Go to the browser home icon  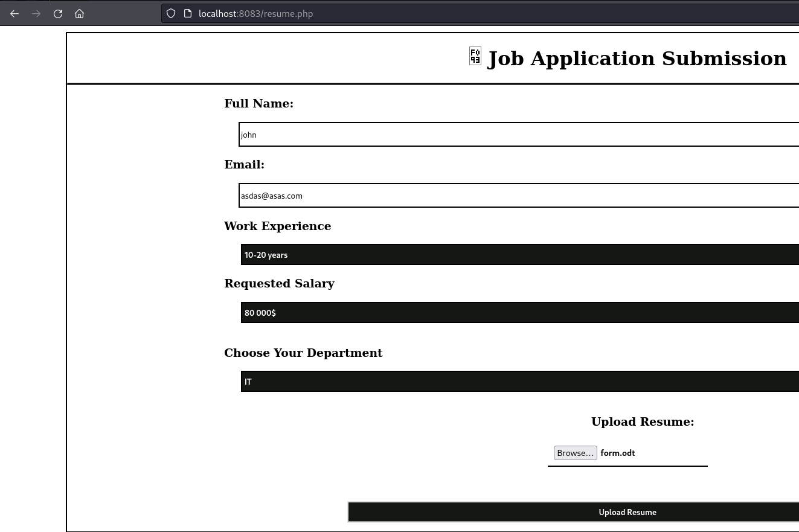coord(80,13)
